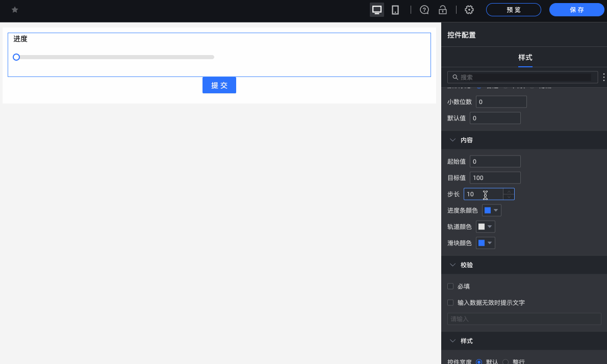607x364 pixels.
Task: Click the star icon at top left
Action: [x=14, y=9]
